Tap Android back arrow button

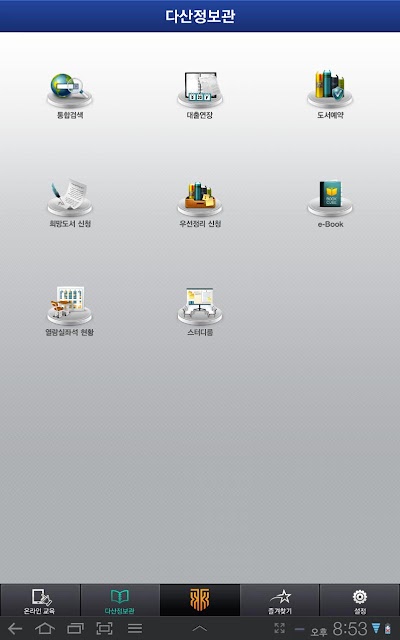[15, 629]
